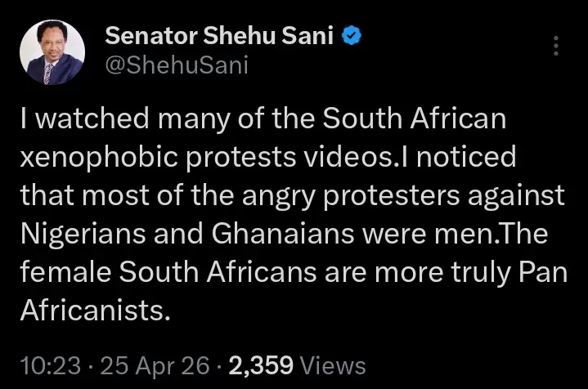Open the @ShehuSani handle link
This screenshot has width=588, height=389.
click(176, 66)
